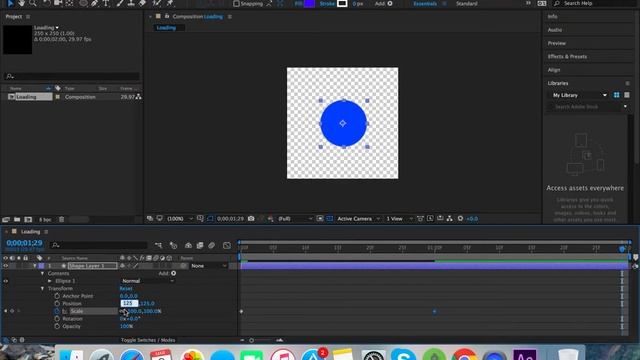This screenshot has height=360, width=640.
Task: Open Skype from Dock
Action: click(x=403, y=354)
